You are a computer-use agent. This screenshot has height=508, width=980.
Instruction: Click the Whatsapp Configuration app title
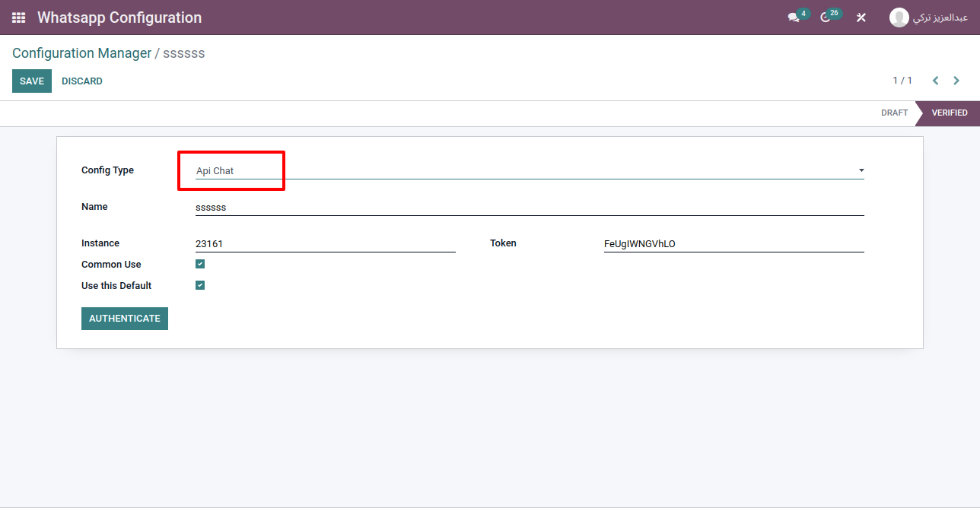click(119, 17)
